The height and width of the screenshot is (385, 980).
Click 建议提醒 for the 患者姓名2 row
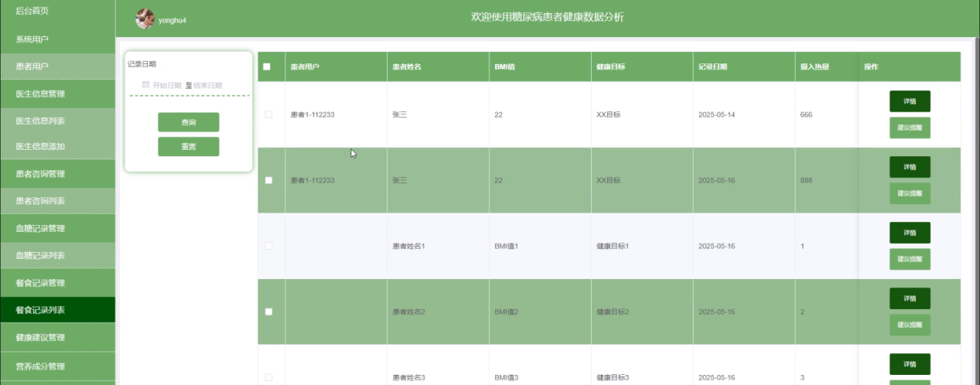pyautogui.click(x=910, y=325)
